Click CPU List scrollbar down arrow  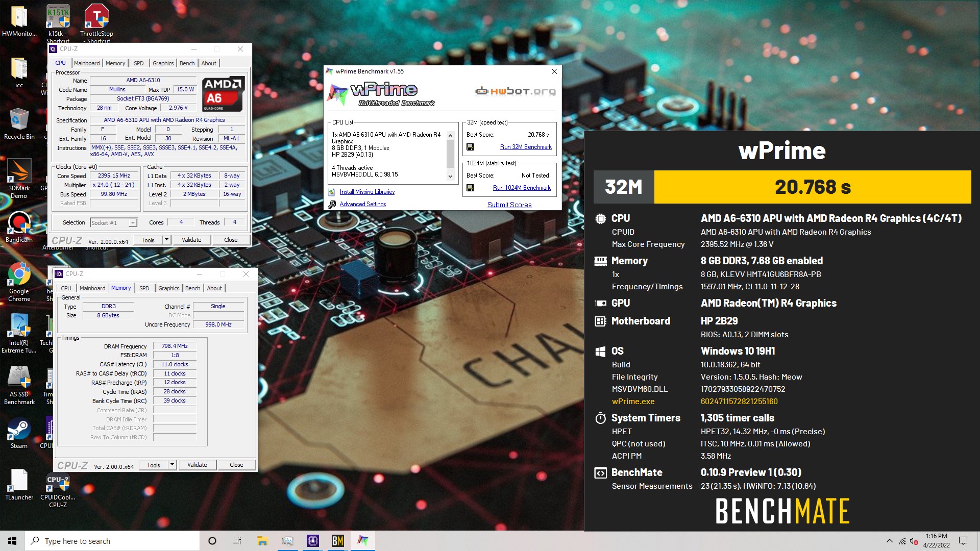pos(450,177)
